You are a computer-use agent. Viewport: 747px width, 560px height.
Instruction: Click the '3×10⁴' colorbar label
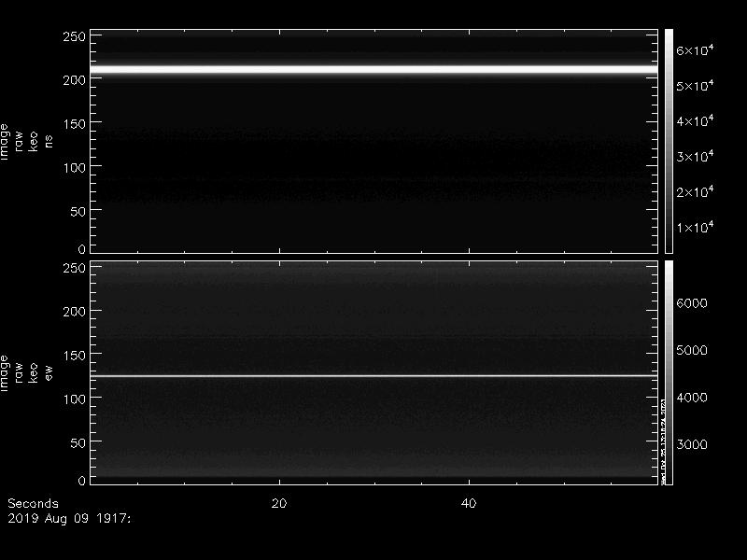695,156
